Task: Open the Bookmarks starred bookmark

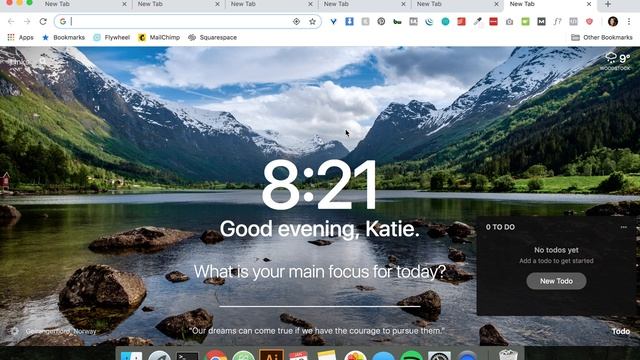Action: [64, 38]
